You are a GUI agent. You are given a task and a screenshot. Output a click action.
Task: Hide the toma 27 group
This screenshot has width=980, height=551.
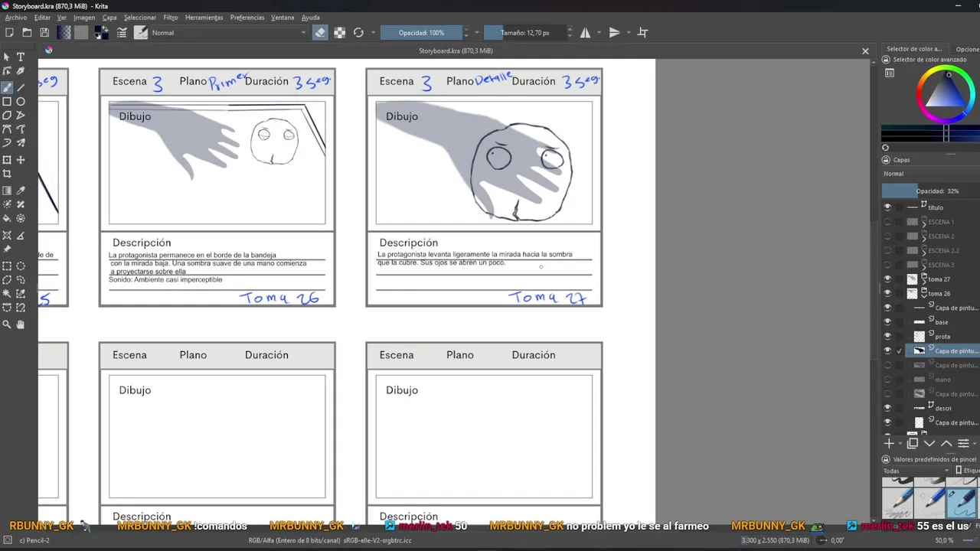click(887, 279)
